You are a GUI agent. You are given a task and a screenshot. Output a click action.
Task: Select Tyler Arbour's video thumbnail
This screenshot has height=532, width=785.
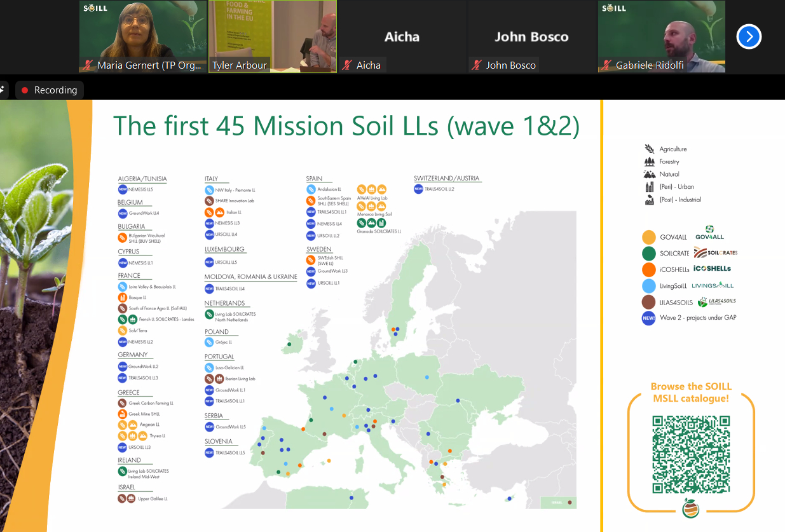pos(273,36)
